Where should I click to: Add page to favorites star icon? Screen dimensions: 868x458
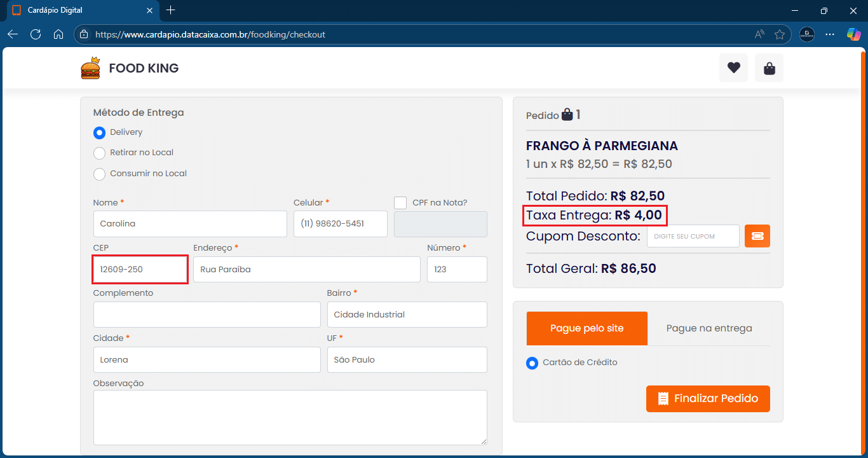(x=780, y=34)
